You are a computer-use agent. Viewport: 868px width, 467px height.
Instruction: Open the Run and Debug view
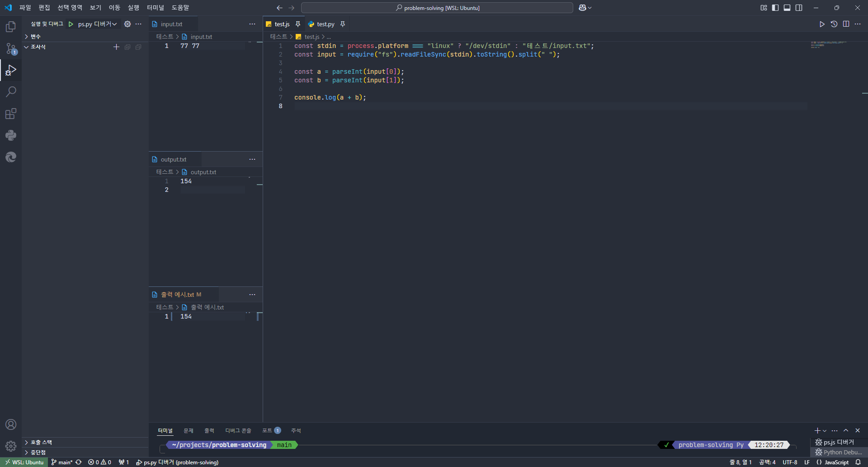point(11,70)
